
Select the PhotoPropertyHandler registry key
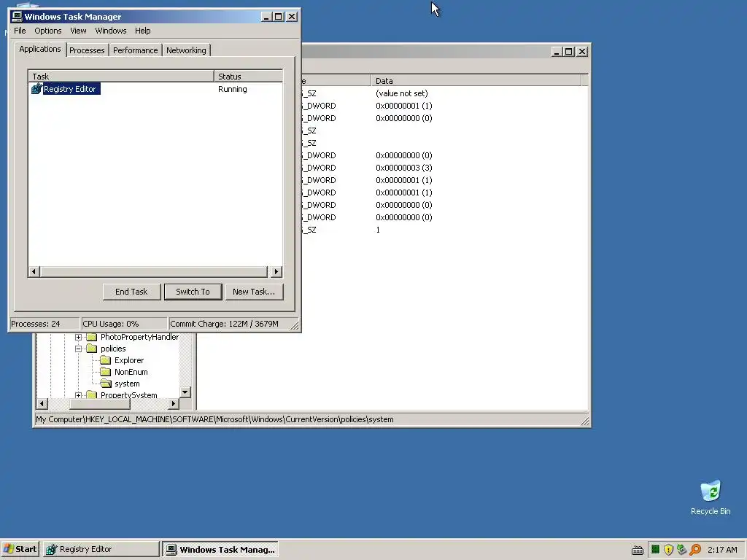coord(139,337)
